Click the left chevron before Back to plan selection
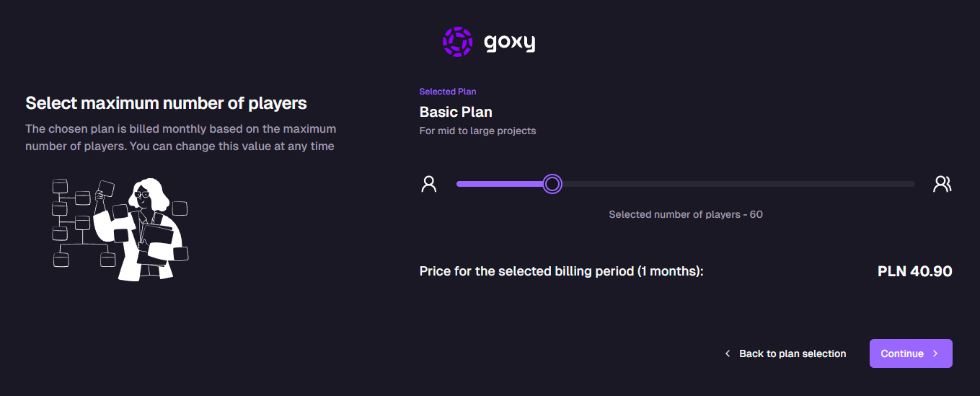This screenshot has height=396, width=980. (728, 353)
